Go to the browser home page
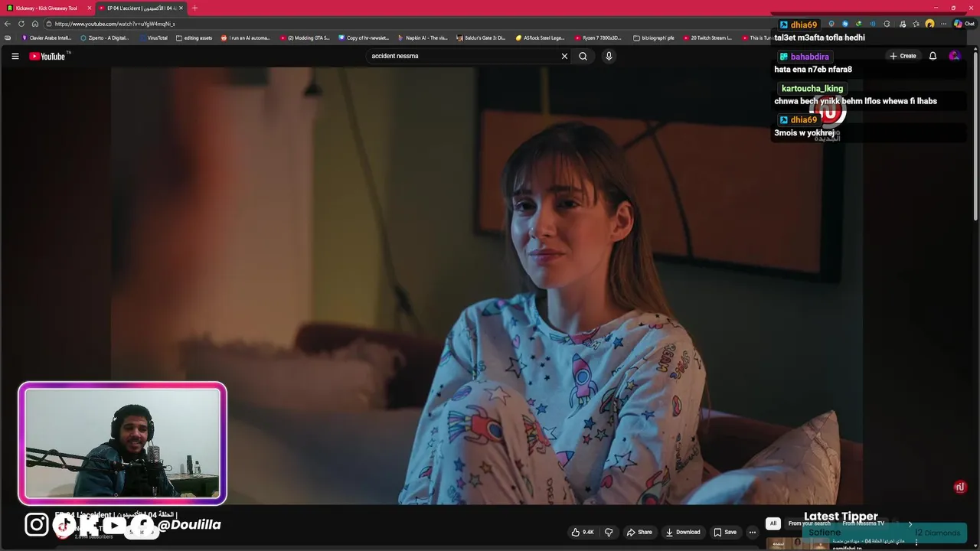980x551 pixels. (34, 24)
